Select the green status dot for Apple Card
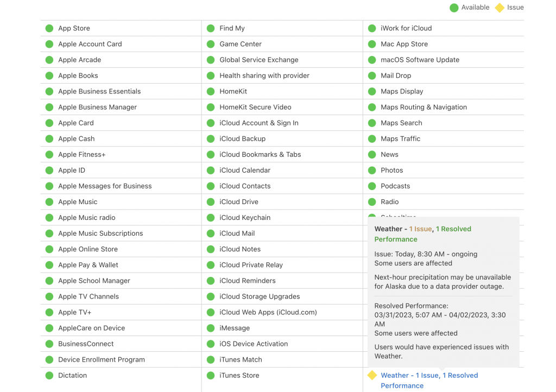 click(x=49, y=123)
